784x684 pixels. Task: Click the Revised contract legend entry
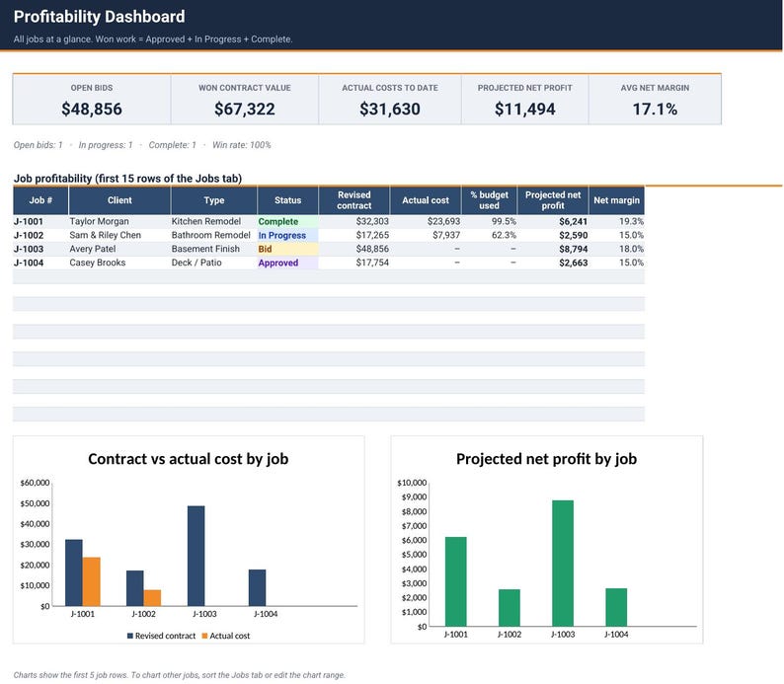point(162,636)
